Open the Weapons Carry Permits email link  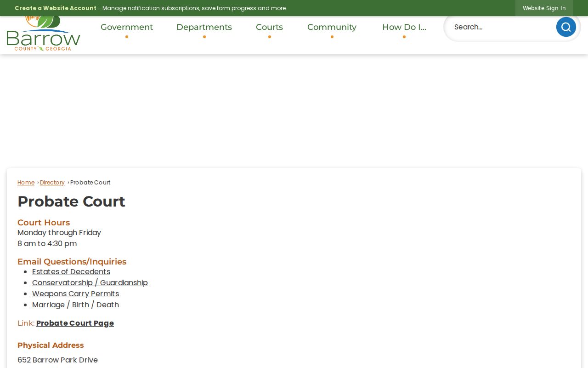(75, 294)
